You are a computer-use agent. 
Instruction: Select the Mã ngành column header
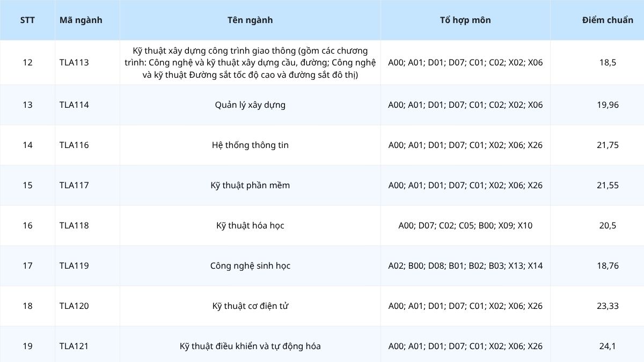[x=81, y=20]
